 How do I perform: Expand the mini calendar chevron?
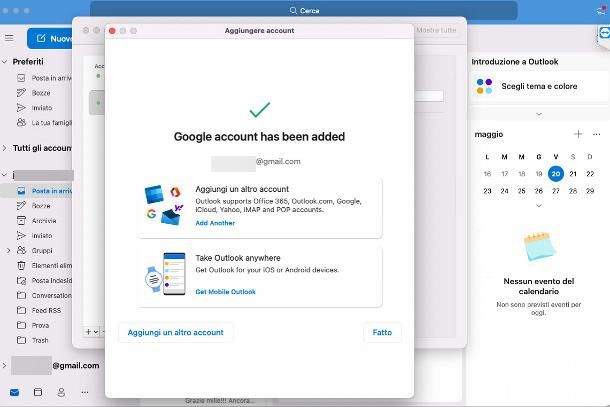(539, 205)
